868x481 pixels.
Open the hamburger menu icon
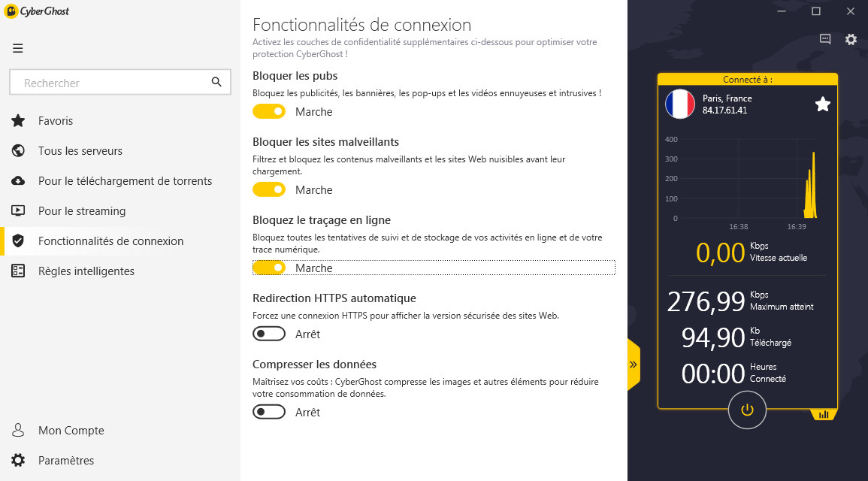[x=18, y=48]
